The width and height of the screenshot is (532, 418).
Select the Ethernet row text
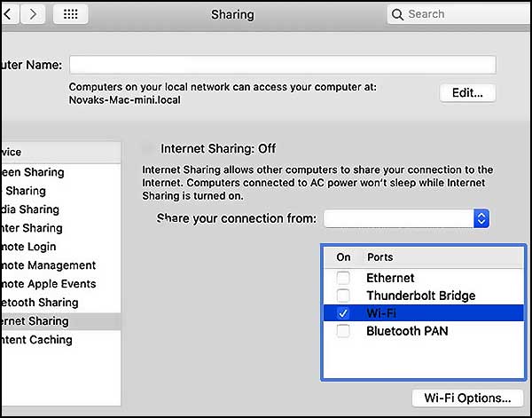tap(390, 278)
